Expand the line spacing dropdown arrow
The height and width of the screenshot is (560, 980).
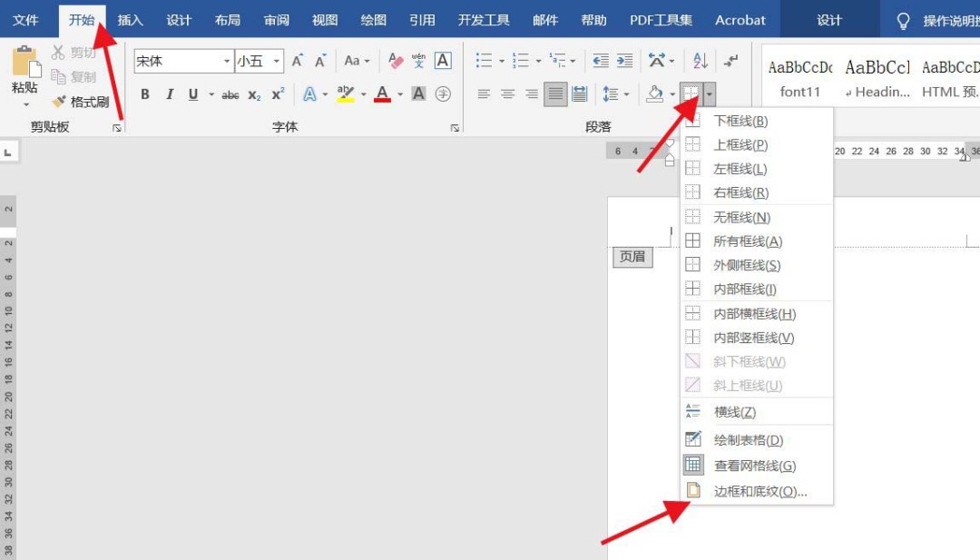tap(626, 93)
